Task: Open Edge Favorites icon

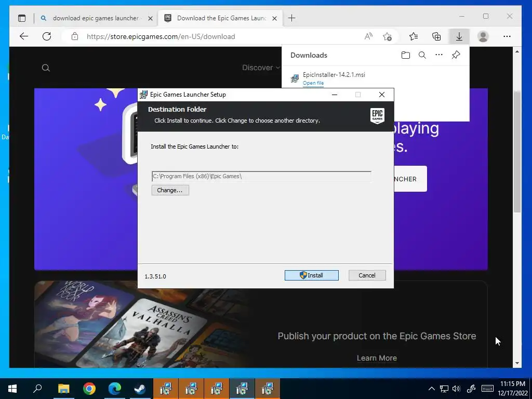Action: click(413, 36)
